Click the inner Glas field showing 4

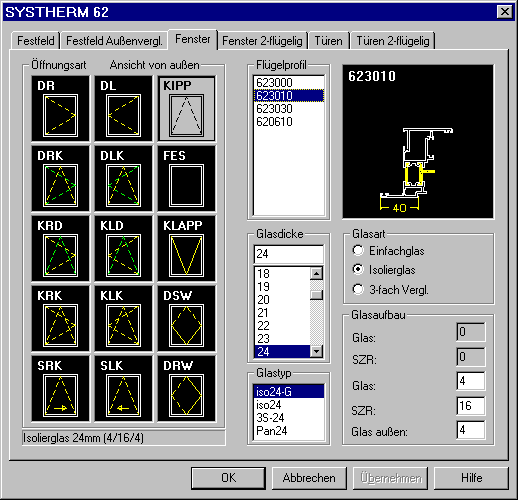click(x=471, y=381)
